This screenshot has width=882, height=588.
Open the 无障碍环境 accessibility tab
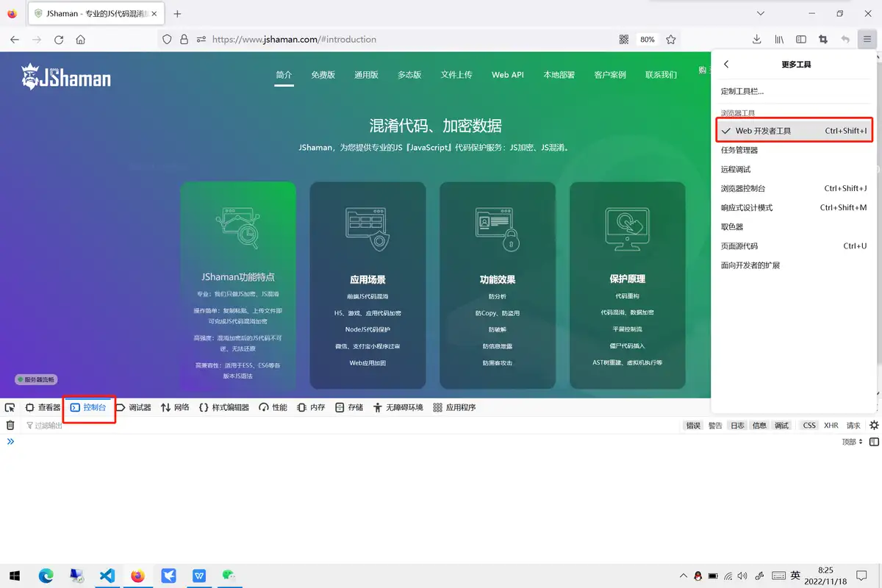point(398,407)
